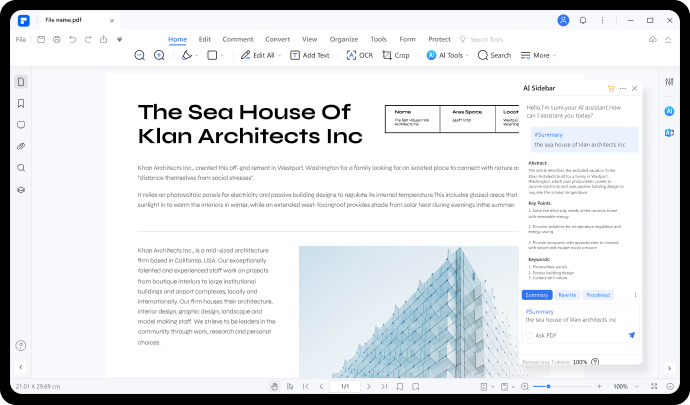Click the Summary chip in AI Sidebar
The width and height of the screenshot is (690, 405).
[x=537, y=295]
